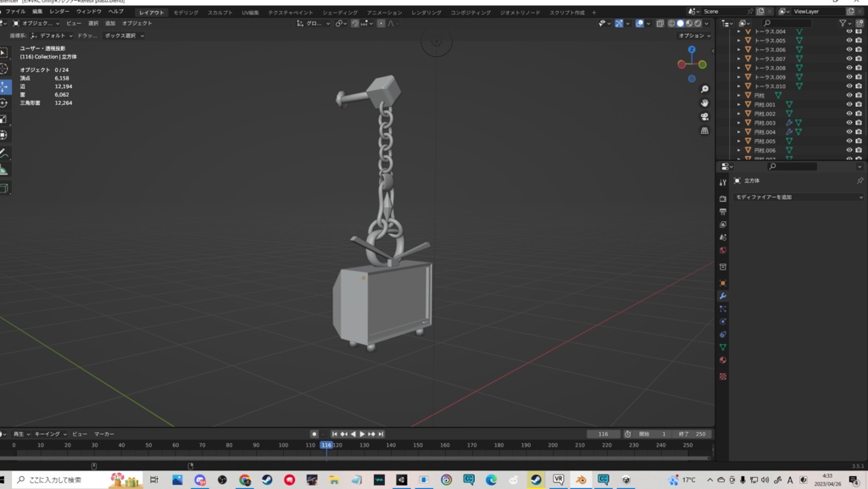This screenshot has height=489, width=868.
Task: Disable render for 円柱.003
Action: pos(859,123)
